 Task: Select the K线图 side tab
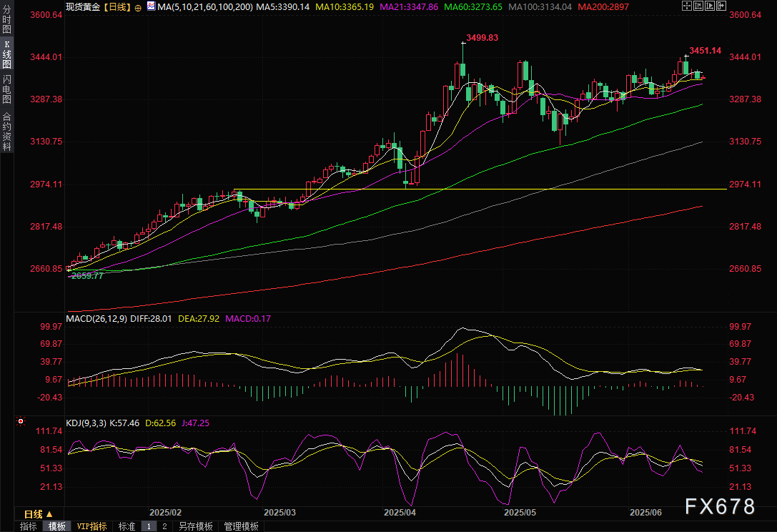point(6,54)
